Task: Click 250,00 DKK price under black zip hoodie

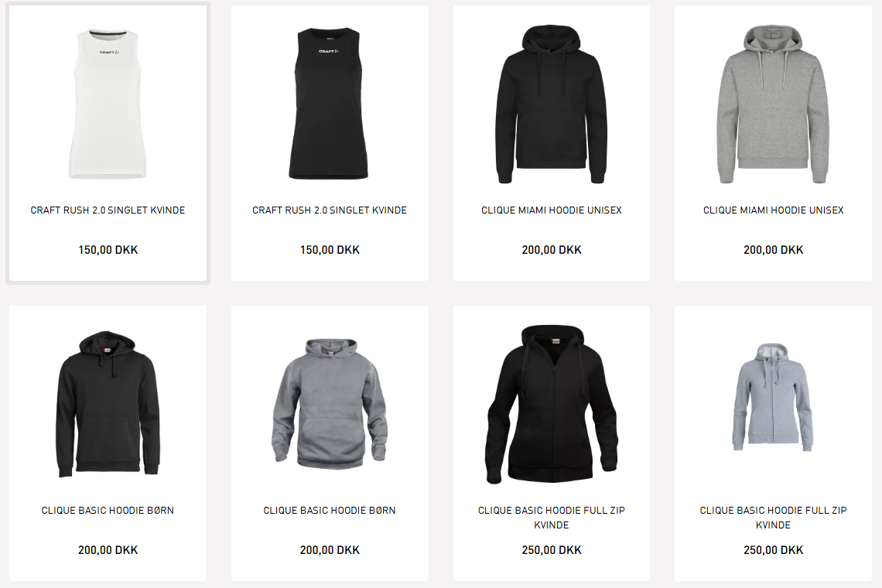Action: point(551,550)
